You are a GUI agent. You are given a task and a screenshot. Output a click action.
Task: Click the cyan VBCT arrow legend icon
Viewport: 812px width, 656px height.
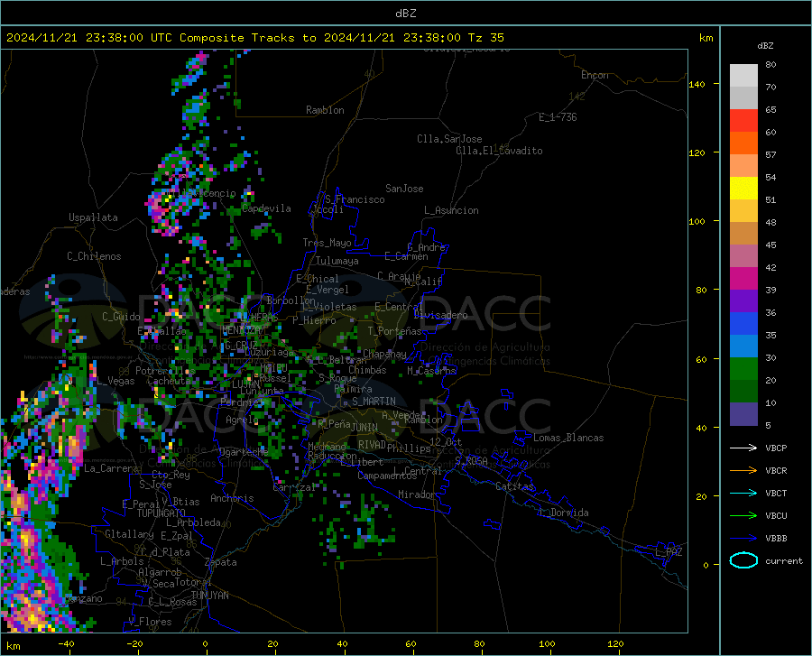(x=743, y=493)
